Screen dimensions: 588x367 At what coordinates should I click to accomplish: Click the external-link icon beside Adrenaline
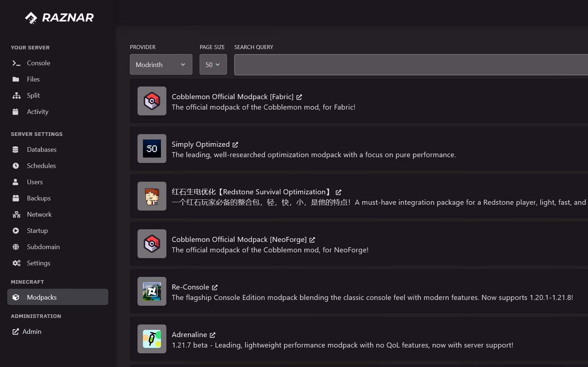(x=213, y=335)
